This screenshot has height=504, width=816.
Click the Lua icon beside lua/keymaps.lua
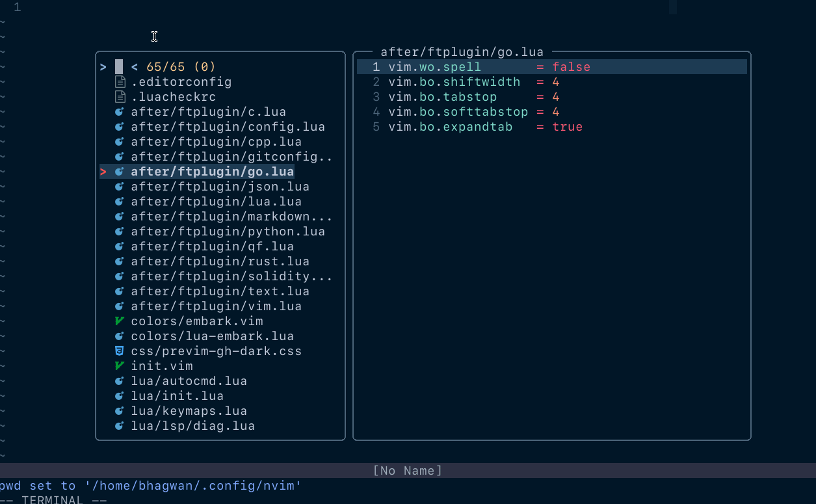tap(120, 411)
